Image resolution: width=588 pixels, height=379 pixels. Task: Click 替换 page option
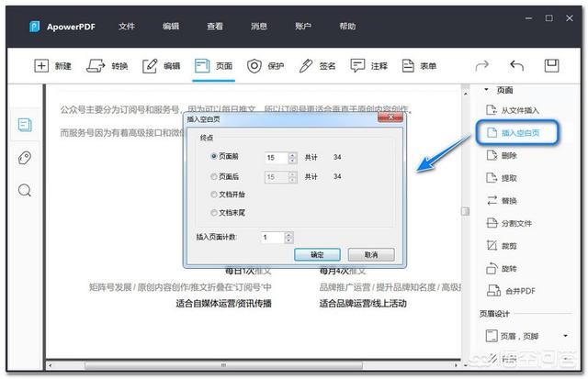(502, 201)
